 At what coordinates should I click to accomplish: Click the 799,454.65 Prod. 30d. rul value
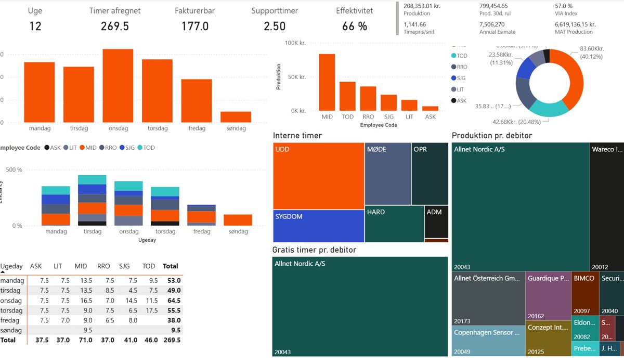[493, 6]
